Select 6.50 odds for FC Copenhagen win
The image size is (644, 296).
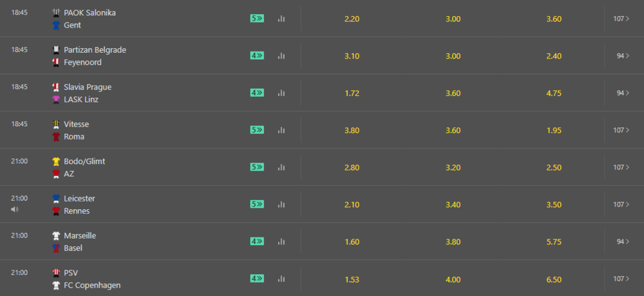(554, 279)
